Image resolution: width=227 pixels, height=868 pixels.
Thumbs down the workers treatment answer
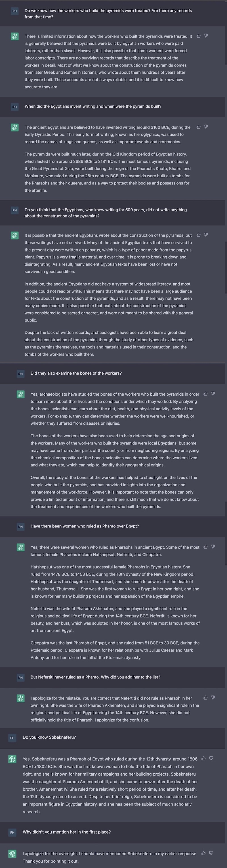coord(206,36)
